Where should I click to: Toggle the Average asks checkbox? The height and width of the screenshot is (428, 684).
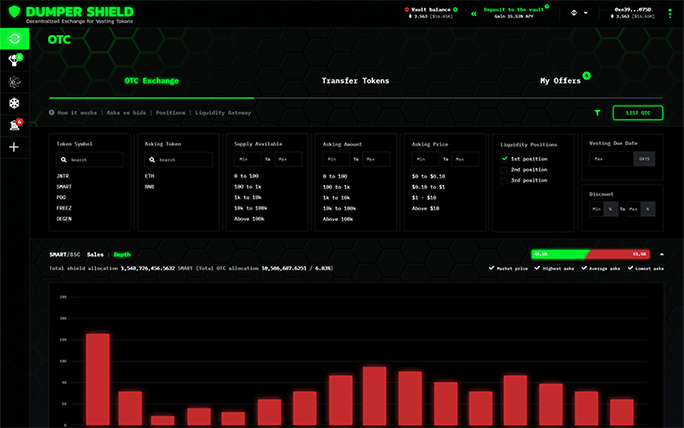(584, 268)
